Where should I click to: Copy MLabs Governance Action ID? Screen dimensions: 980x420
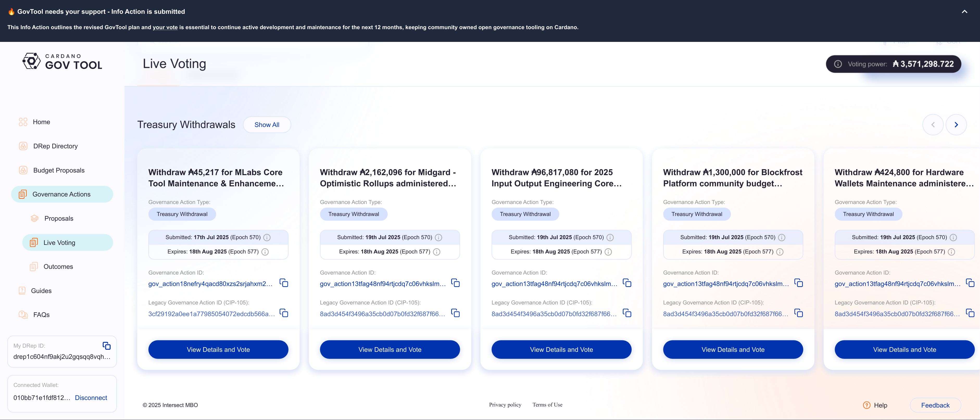[284, 283]
